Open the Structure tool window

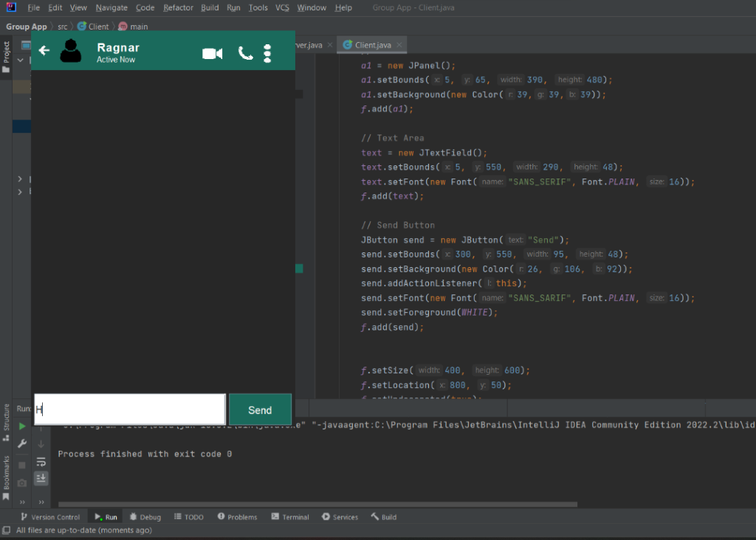click(x=6, y=423)
